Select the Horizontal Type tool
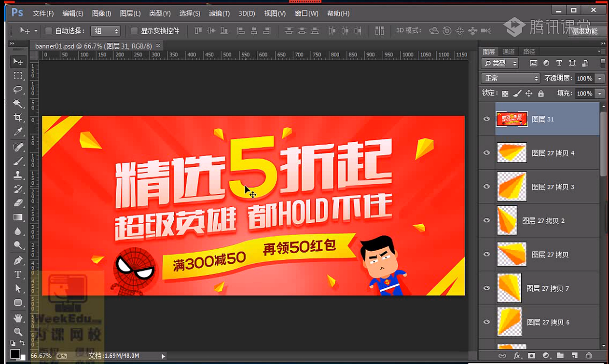This screenshot has width=609, height=364. (18, 275)
